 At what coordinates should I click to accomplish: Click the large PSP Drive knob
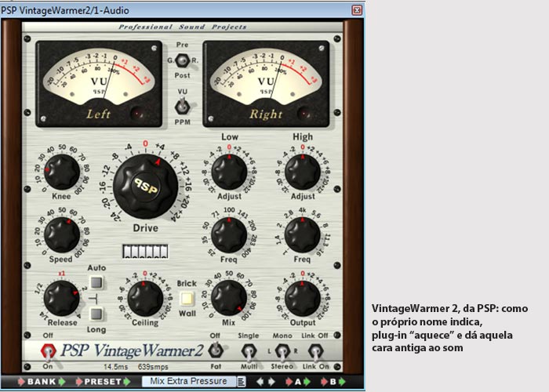point(146,187)
